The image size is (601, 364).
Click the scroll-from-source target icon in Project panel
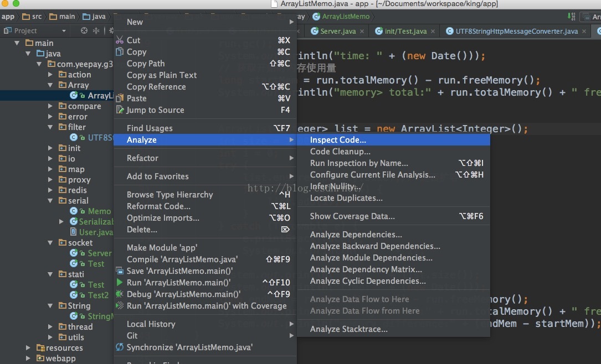pyautogui.click(x=84, y=31)
